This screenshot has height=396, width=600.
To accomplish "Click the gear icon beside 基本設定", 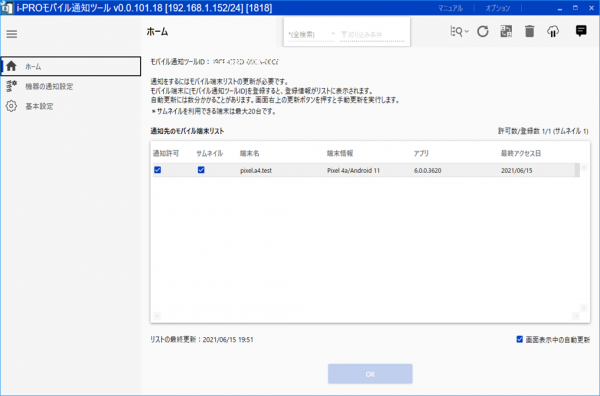I will (11, 106).
